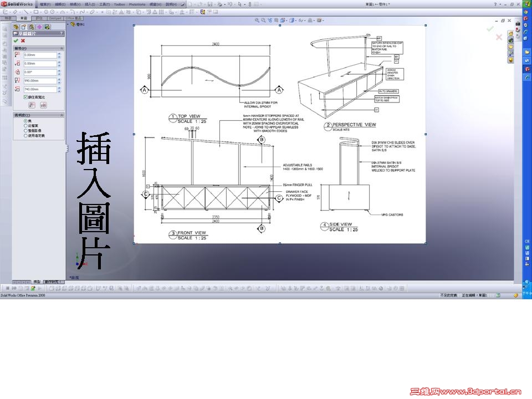
Task: Click flip vertically button under aspect ratio
Action: 43,105
